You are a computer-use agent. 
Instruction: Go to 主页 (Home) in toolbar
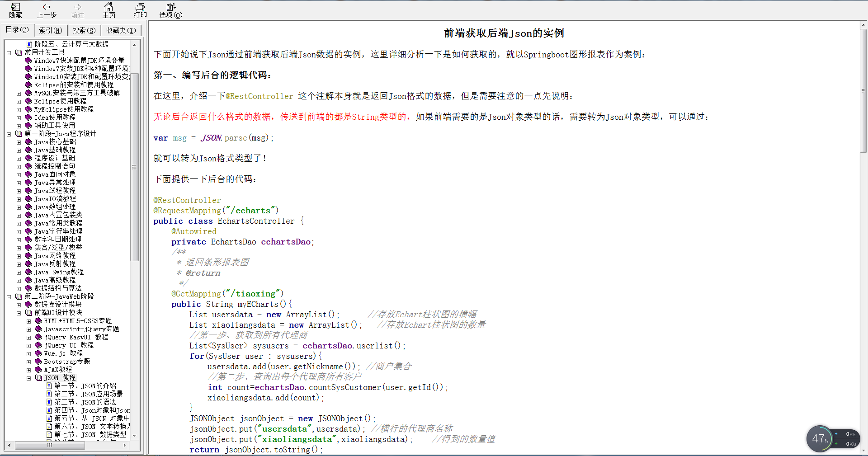tap(109, 10)
